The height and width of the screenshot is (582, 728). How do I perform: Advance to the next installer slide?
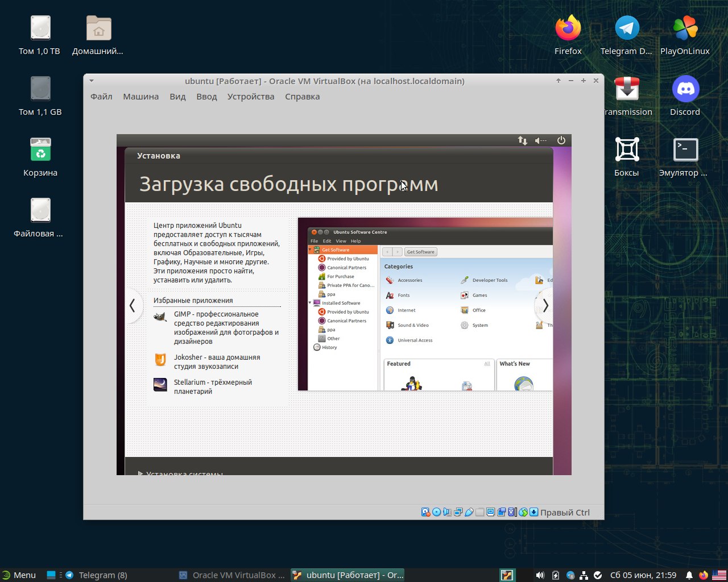545,306
